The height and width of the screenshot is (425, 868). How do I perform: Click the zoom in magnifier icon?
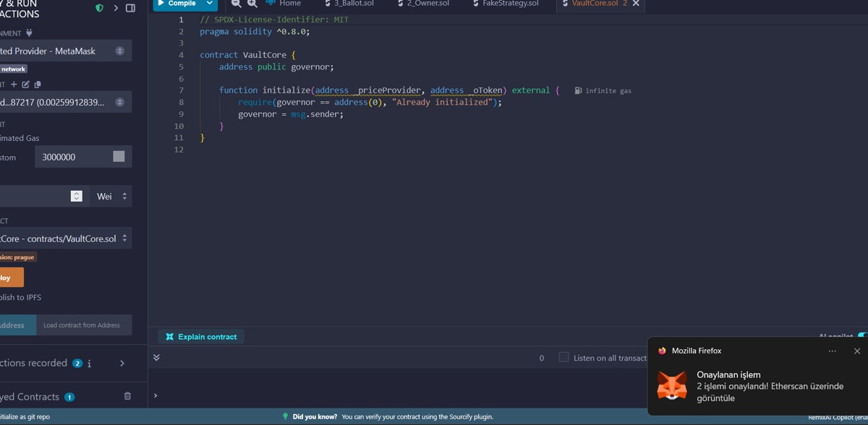[x=252, y=4]
